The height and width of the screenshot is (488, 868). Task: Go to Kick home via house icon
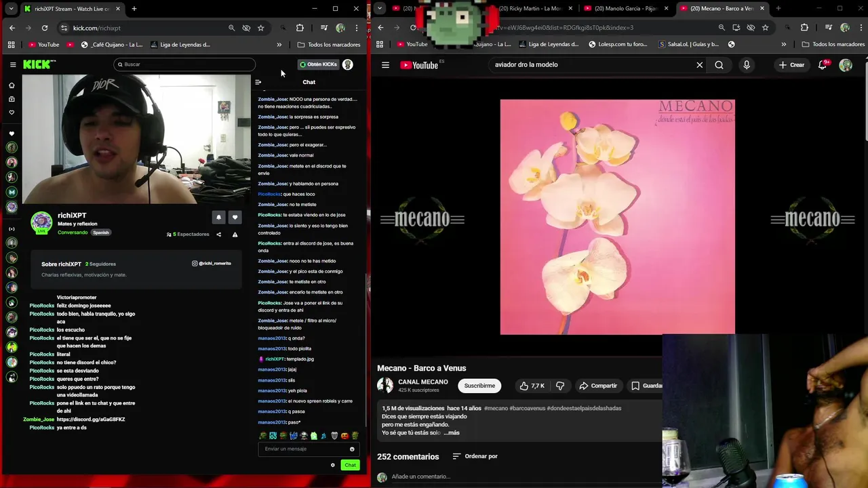pos(12,85)
